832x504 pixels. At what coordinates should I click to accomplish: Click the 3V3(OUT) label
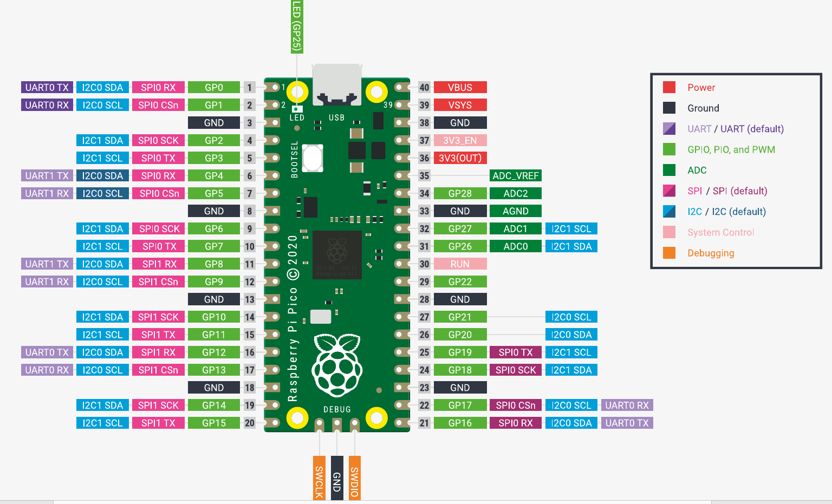tap(460, 158)
